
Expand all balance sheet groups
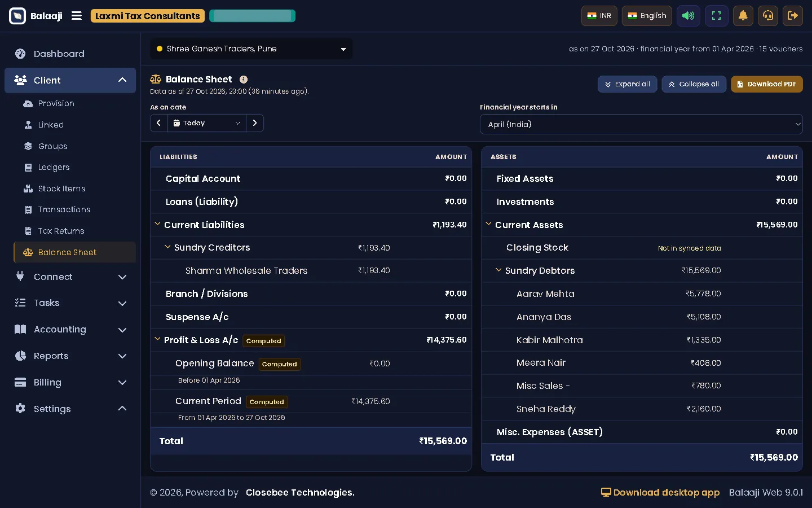click(x=627, y=84)
